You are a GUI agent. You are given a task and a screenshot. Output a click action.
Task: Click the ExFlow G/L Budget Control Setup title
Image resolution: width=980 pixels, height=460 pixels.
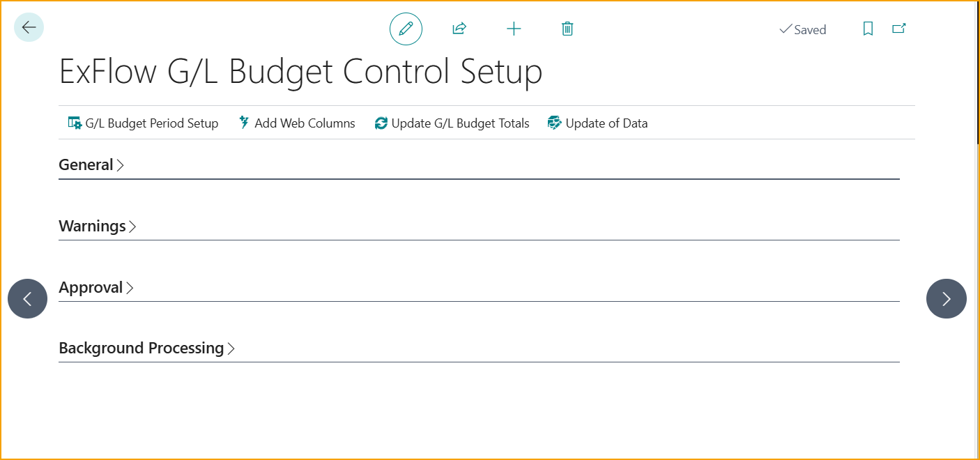pos(300,72)
